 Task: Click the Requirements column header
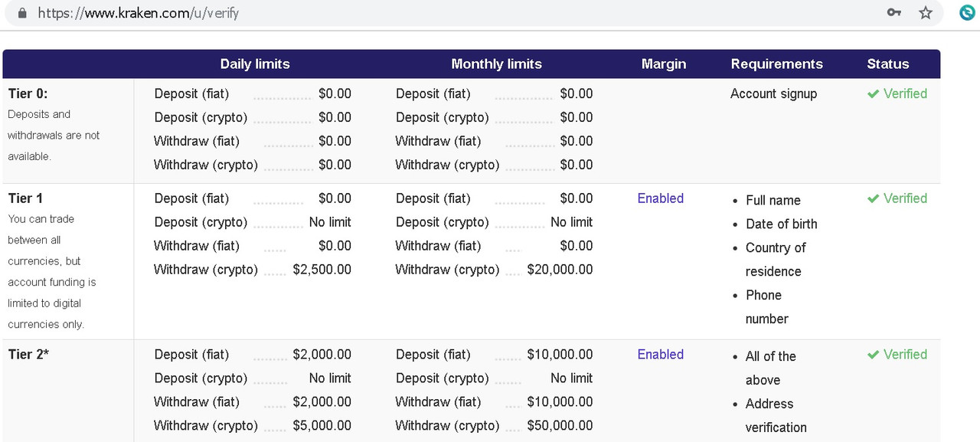point(776,64)
